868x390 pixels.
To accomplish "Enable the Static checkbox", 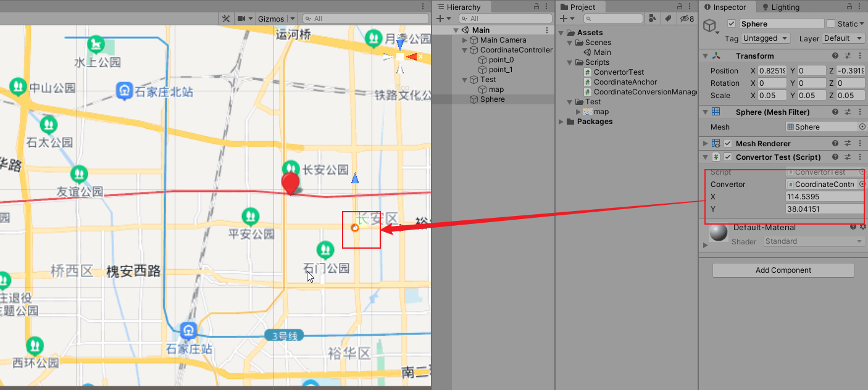I will (x=831, y=23).
